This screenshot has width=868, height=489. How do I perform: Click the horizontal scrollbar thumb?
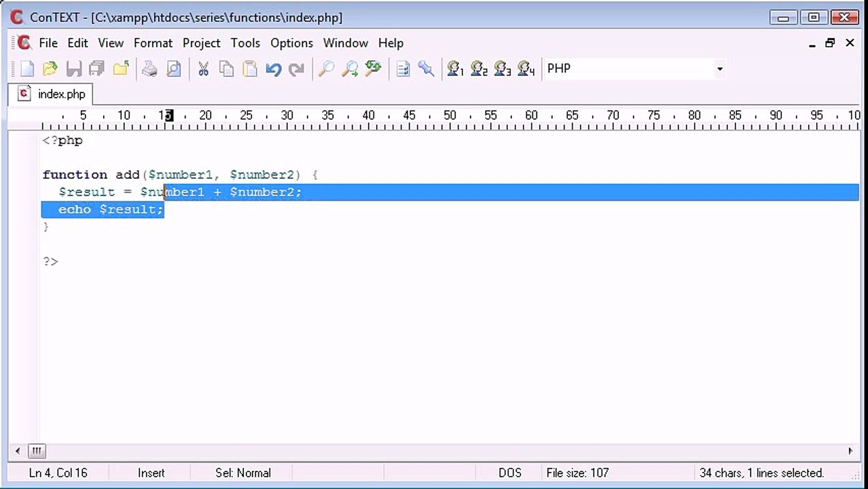37,450
